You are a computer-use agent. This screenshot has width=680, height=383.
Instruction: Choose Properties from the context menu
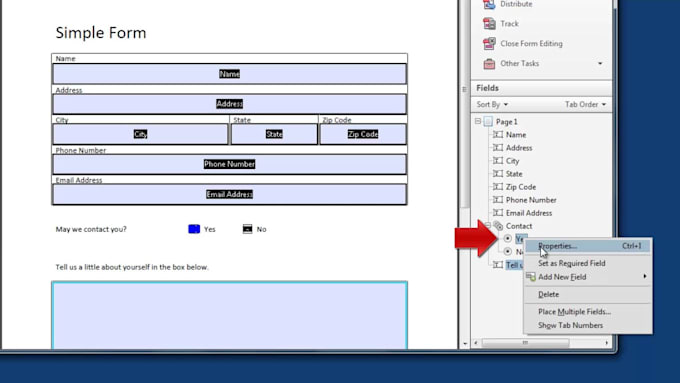click(588, 246)
